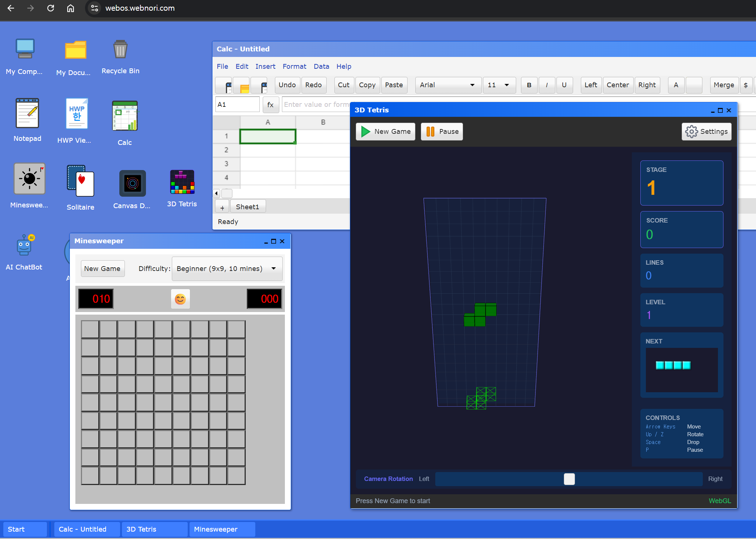This screenshot has height=539, width=756.
Task: Open the Format menu in Calc
Action: [x=294, y=67]
